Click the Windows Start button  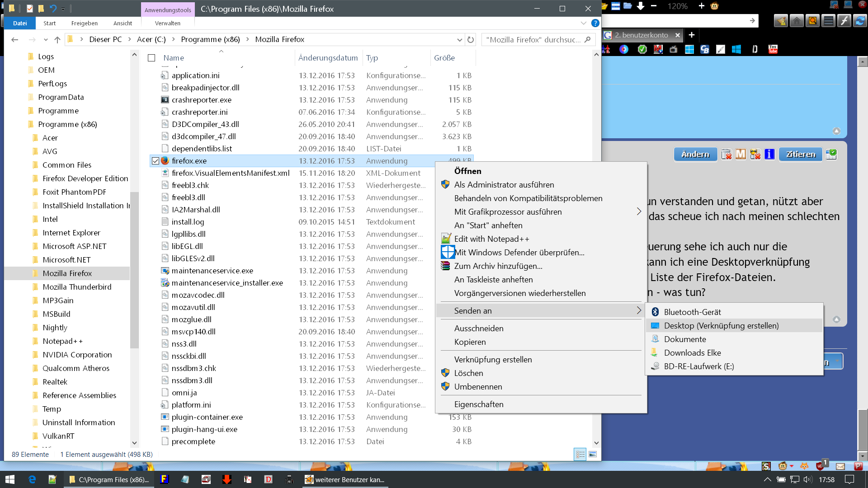10,479
